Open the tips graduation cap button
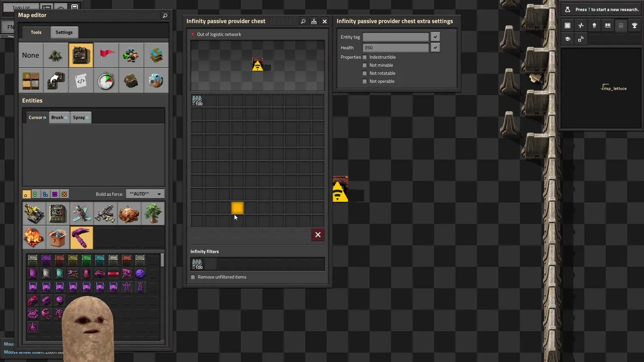The width and height of the screenshot is (644, 362). click(x=568, y=39)
